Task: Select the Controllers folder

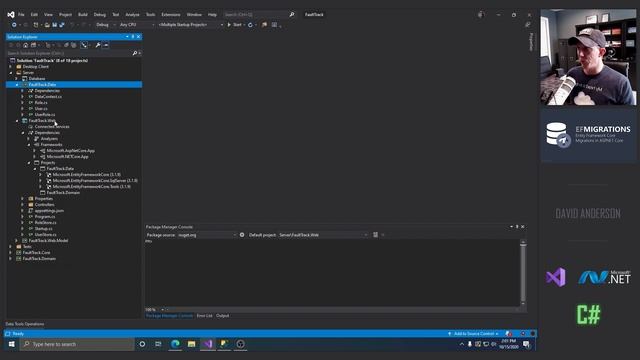Action: 44,204
